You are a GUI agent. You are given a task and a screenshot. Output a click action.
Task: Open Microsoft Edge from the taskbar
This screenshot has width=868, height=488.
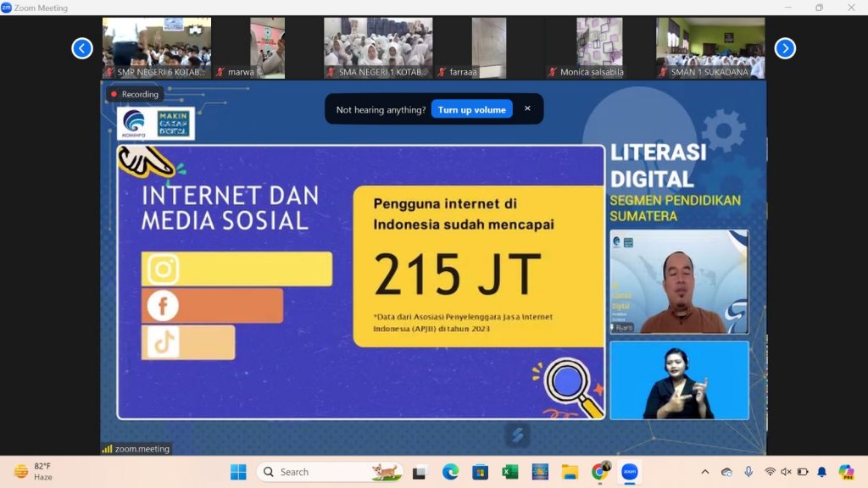coord(450,472)
